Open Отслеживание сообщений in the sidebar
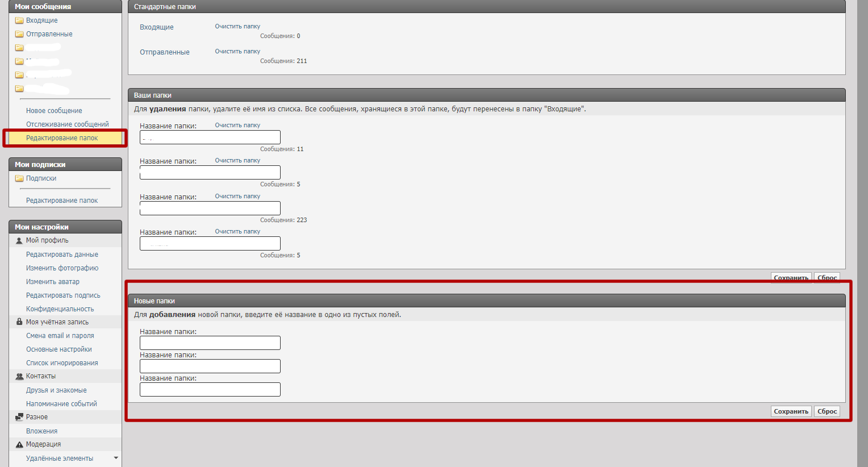This screenshot has height=467, width=868. (x=67, y=124)
